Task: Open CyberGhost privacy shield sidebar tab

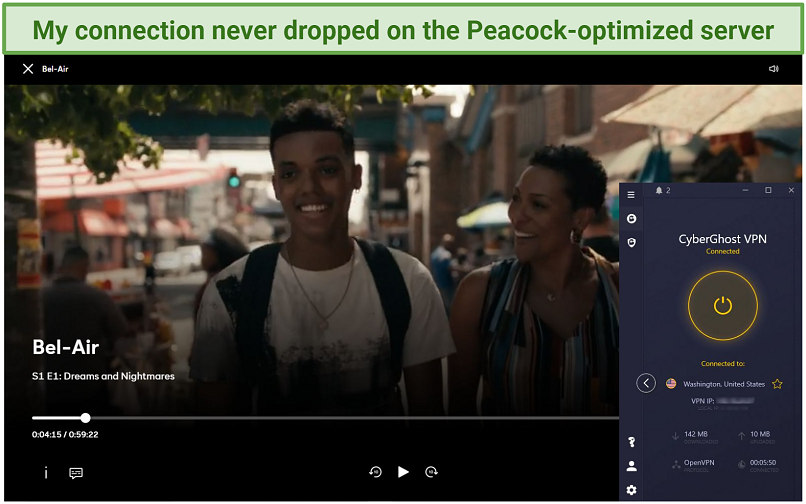Action: pyautogui.click(x=632, y=242)
